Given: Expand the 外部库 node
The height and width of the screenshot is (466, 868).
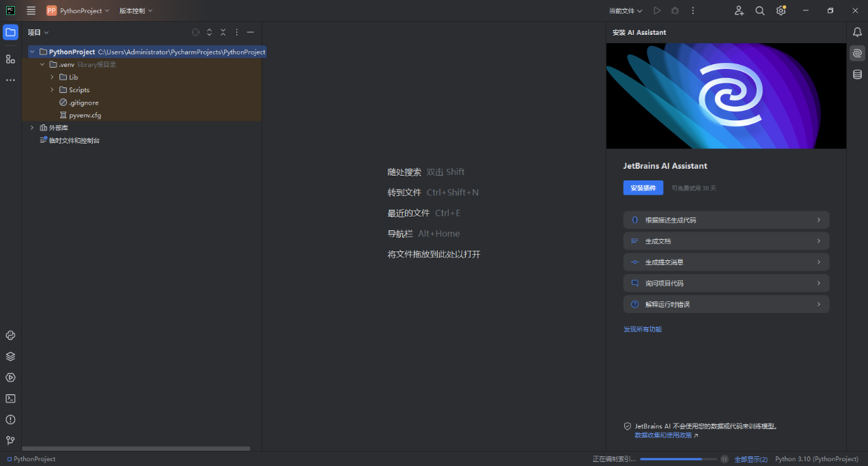Looking at the screenshot, I should point(32,128).
